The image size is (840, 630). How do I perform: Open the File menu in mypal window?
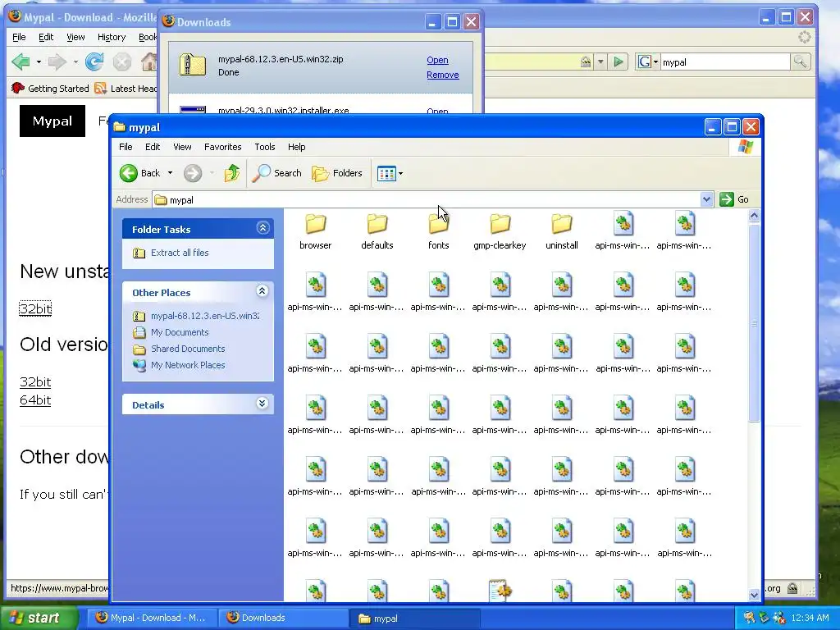coord(126,147)
